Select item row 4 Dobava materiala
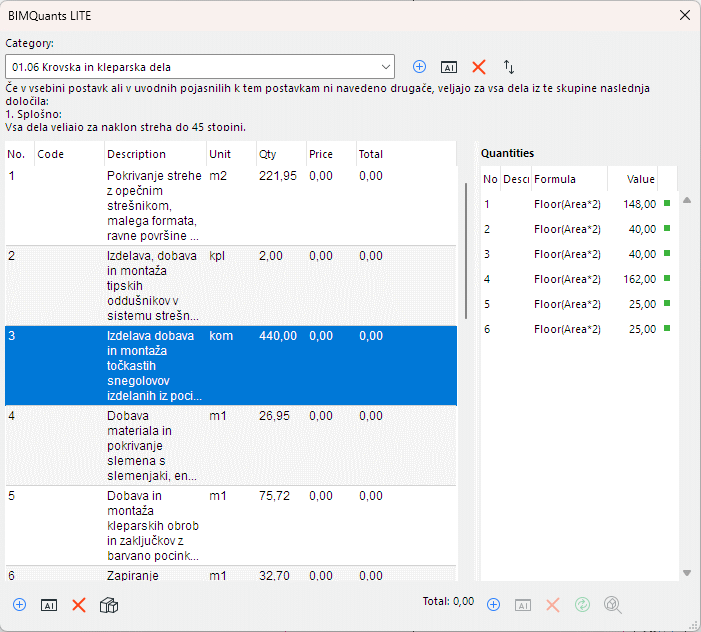The height and width of the screenshot is (632, 701). 231,446
